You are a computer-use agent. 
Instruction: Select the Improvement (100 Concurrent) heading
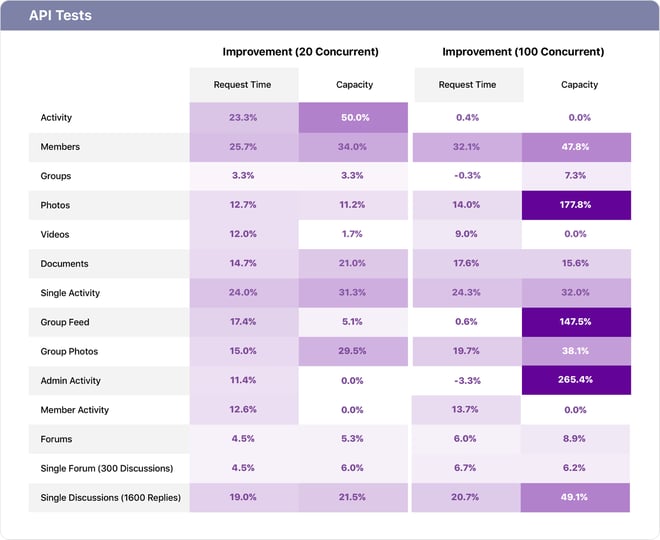(x=523, y=52)
